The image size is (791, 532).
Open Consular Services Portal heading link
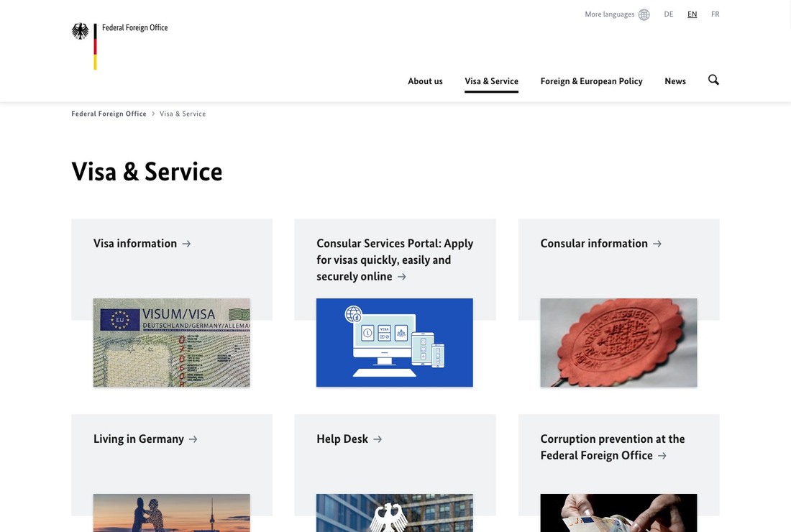click(x=395, y=260)
